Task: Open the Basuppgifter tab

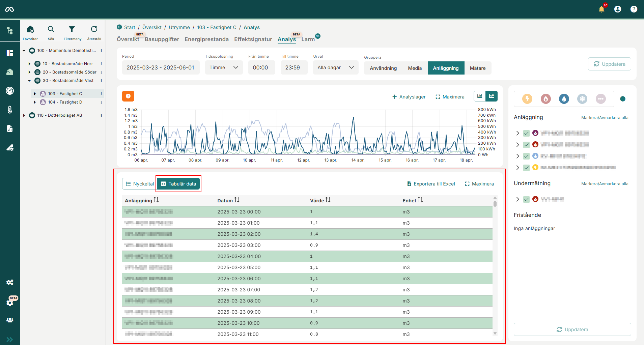Action: click(162, 39)
